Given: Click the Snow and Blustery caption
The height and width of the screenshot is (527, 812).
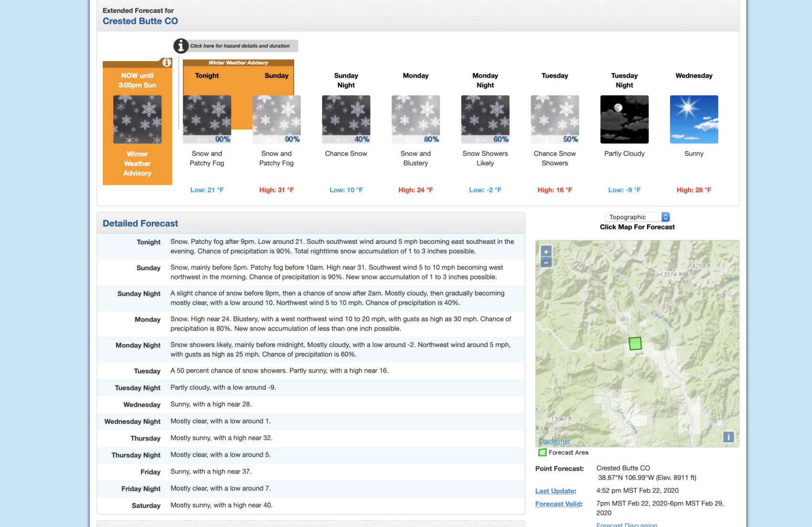Looking at the screenshot, I should [416, 158].
